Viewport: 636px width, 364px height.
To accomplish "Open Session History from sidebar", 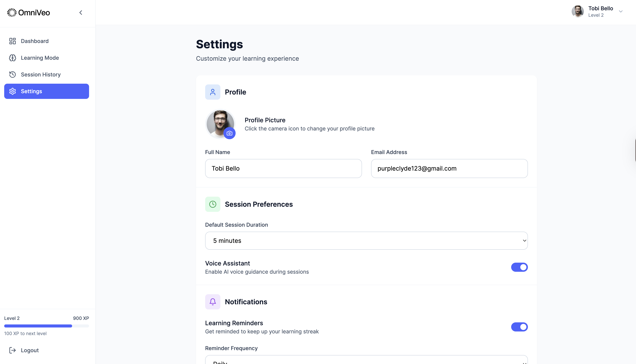I will [41, 75].
